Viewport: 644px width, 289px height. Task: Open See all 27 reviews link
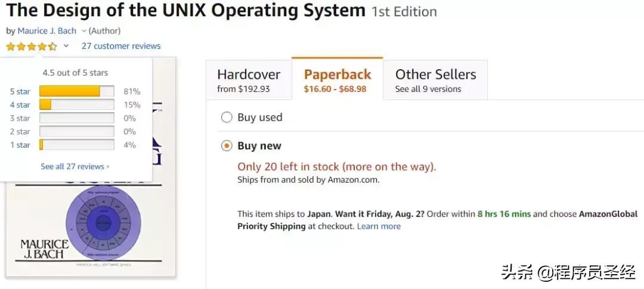pyautogui.click(x=75, y=167)
